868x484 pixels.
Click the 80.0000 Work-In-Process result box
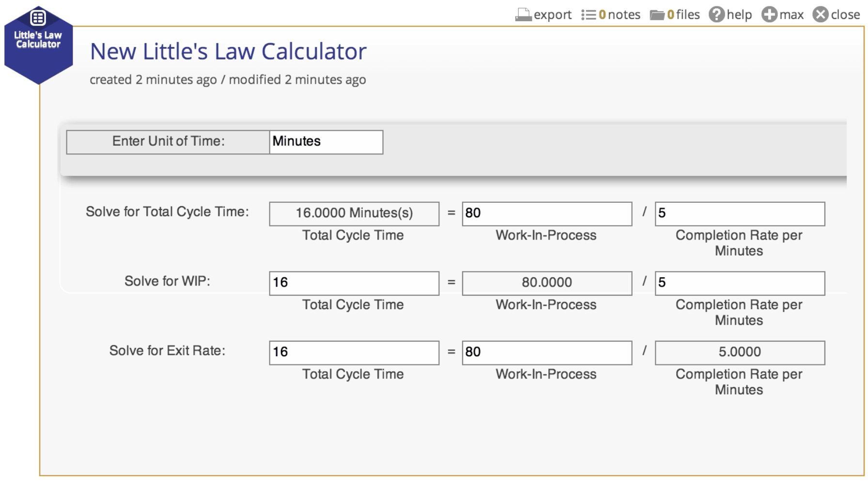[547, 283]
